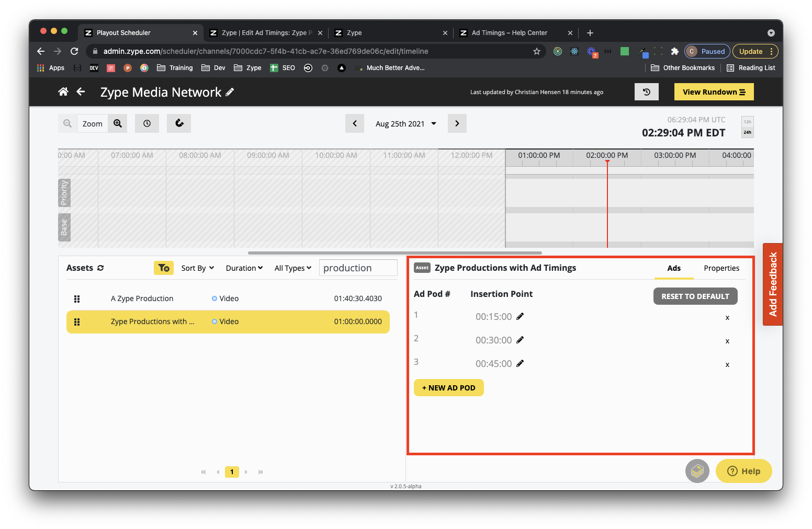Switch to the Playout Scheduler browser tab
The width and height of the screenshot is (812, 529).
pos(141,32)
